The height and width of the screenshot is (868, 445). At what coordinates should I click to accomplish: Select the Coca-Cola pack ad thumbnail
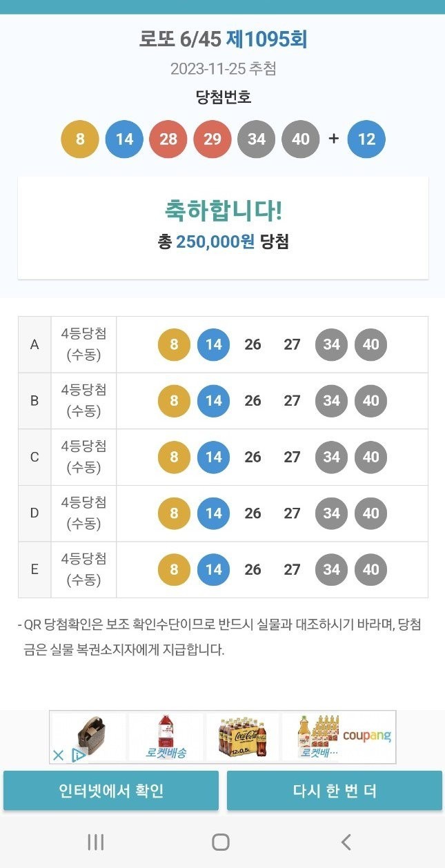coord(241,737)
